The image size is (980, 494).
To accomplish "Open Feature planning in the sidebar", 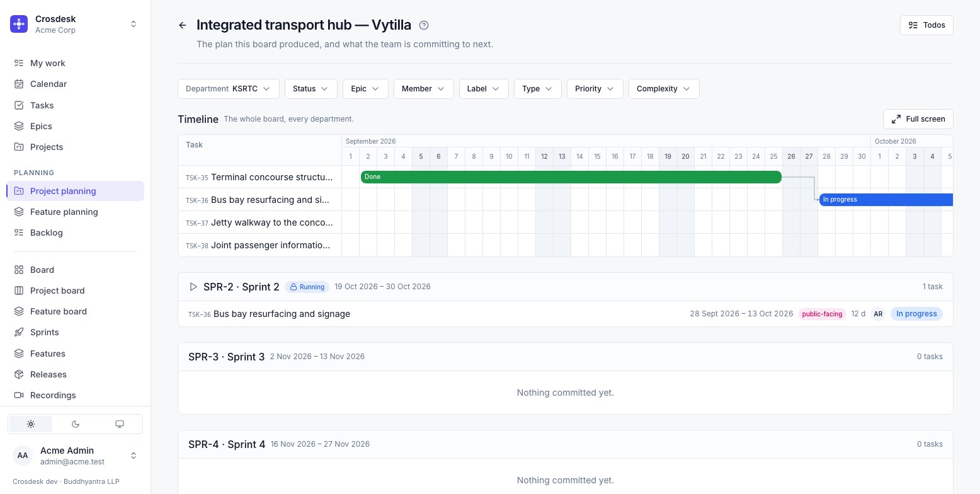I will (75, 212).
